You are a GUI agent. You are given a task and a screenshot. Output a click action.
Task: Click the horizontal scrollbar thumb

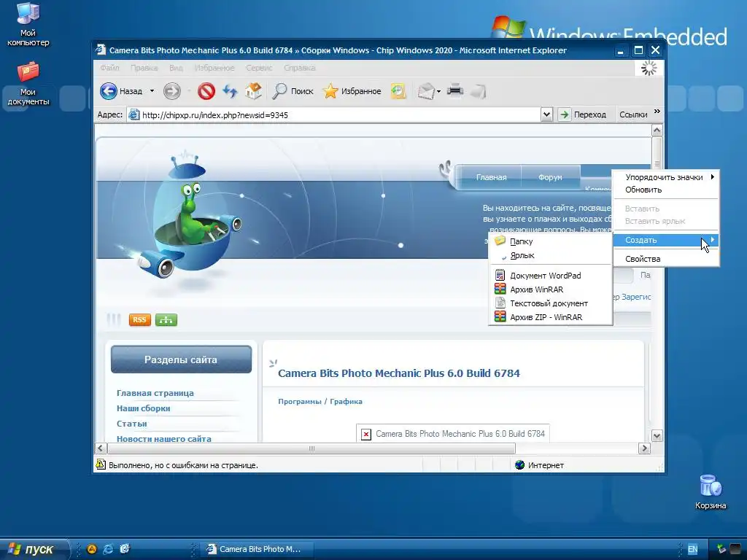click(311, 448)
